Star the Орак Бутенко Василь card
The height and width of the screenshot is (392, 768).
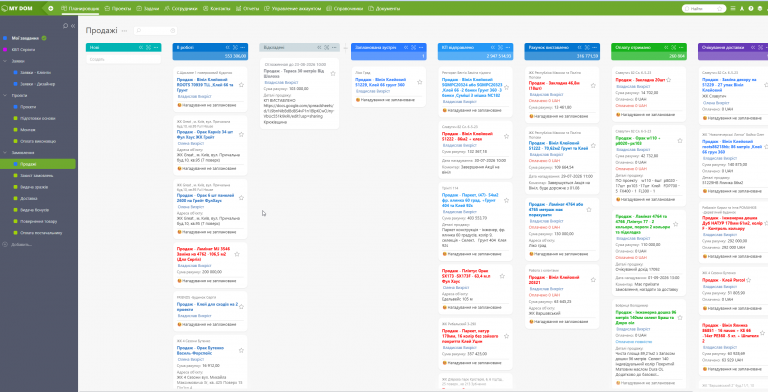point(241,350)
